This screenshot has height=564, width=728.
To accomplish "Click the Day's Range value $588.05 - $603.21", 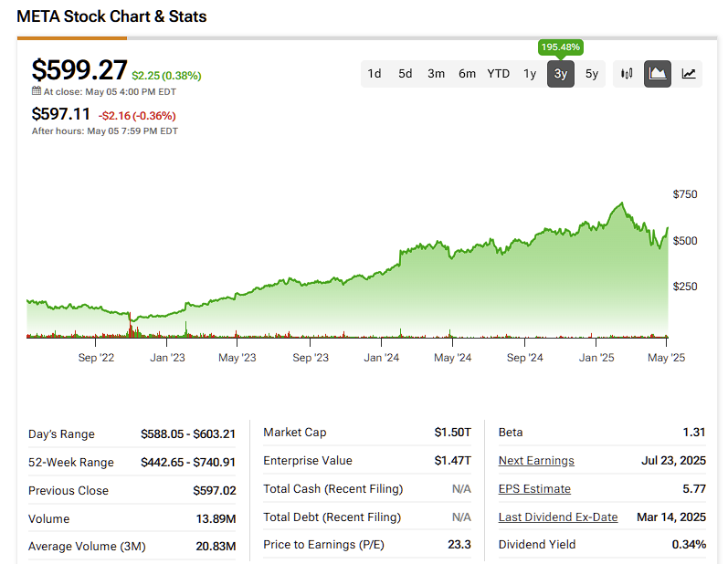I will (188, 434).
